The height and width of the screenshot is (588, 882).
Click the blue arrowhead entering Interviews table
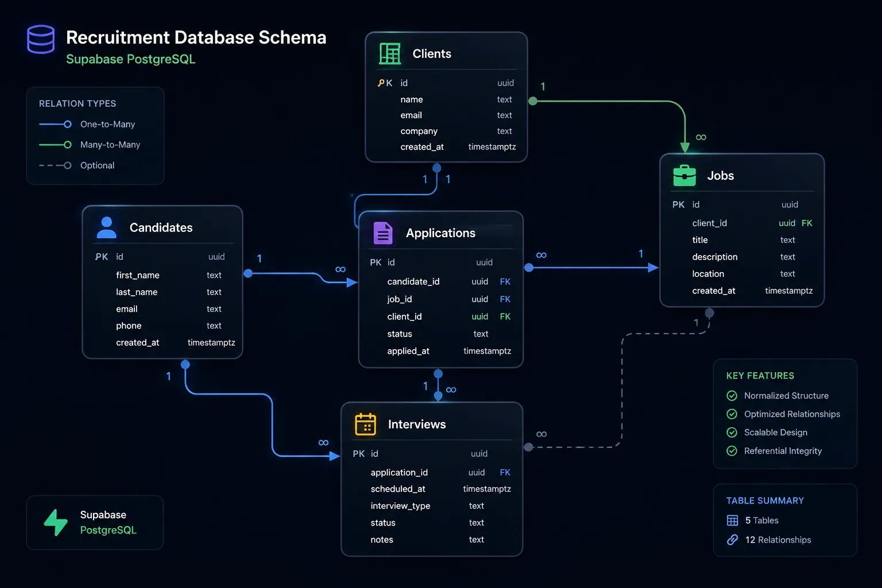click(335, 456)
